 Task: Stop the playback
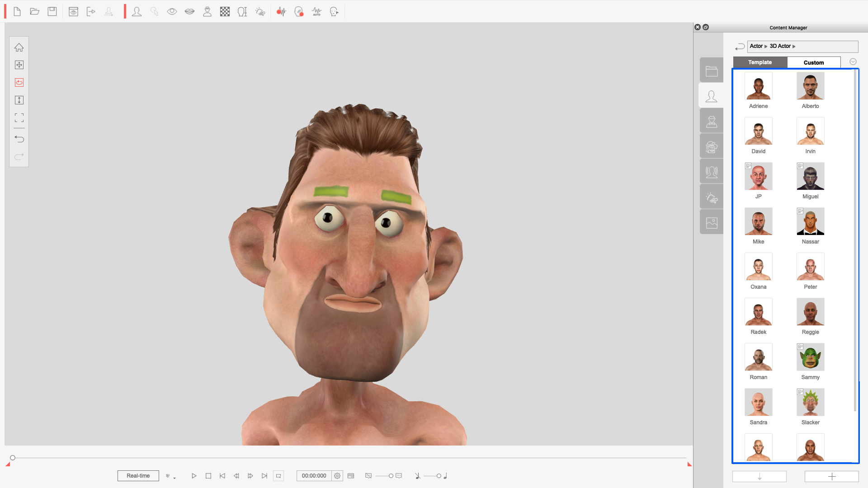point(208,476)
